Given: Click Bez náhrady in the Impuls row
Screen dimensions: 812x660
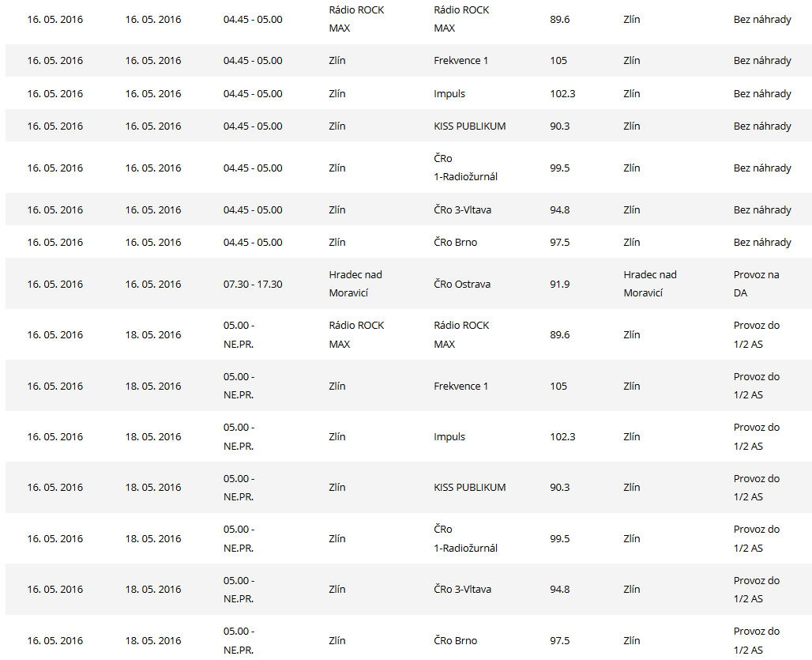Looking at the screenshot, I should coord(762,94).
